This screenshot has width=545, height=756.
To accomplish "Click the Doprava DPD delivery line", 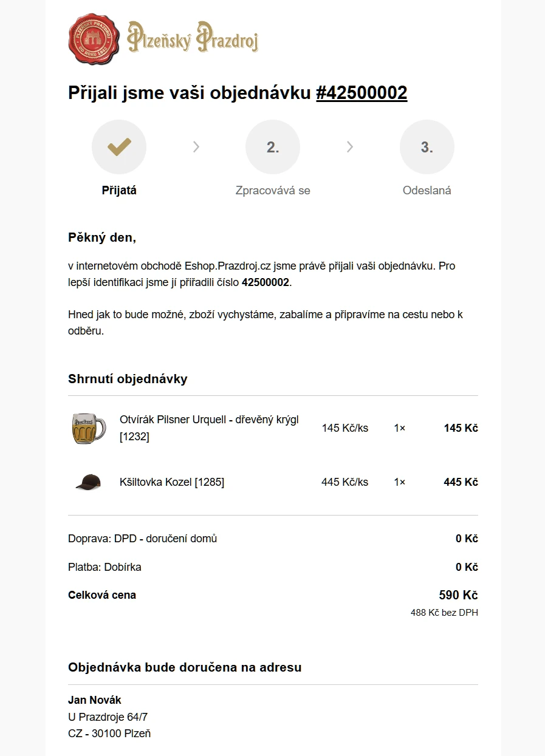I will [142, 539].
